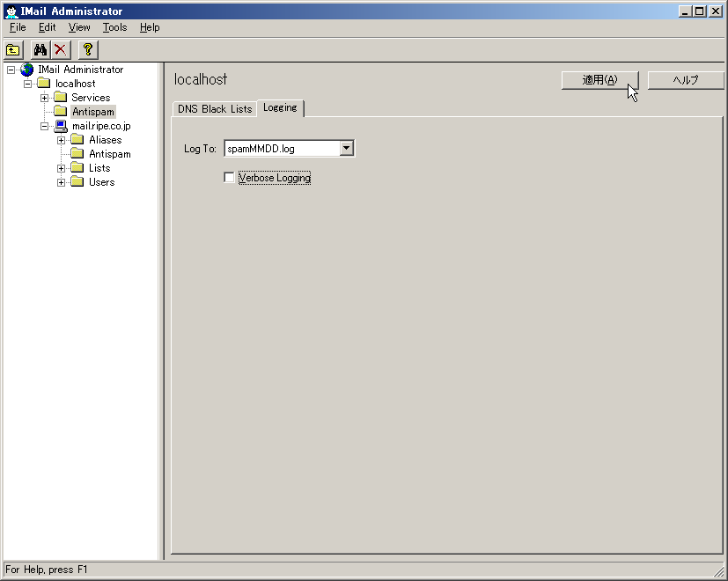The width and height of the screenshot is (728, 581).
Task: Click the Services folder icon
Action: coord(61,97)
